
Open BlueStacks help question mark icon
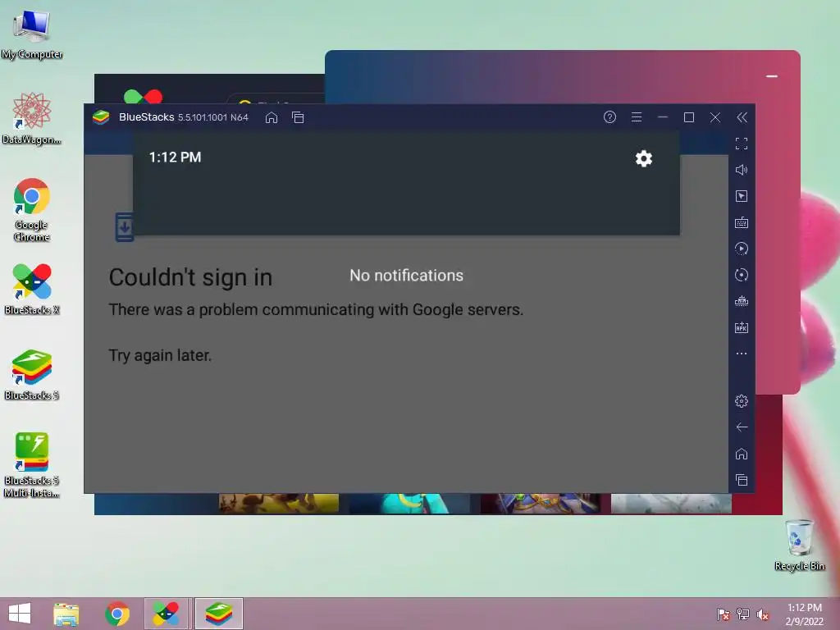click(x=609, y=117)
